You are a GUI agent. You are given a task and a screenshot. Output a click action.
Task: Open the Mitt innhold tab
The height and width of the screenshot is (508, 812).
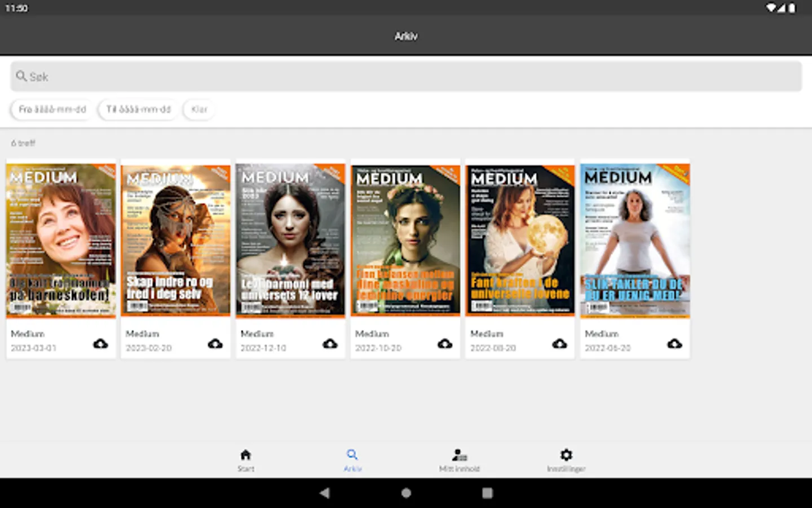tap(460, 461)
